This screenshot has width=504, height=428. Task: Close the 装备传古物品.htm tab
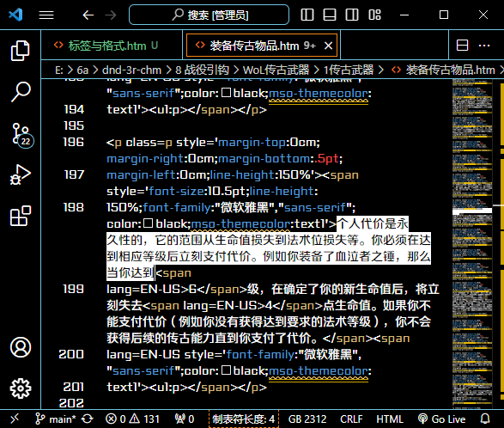[328, 46]
